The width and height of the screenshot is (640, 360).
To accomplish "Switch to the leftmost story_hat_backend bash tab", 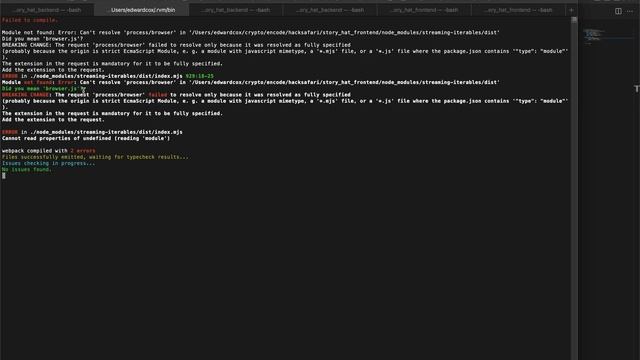I will click(47, 10).
